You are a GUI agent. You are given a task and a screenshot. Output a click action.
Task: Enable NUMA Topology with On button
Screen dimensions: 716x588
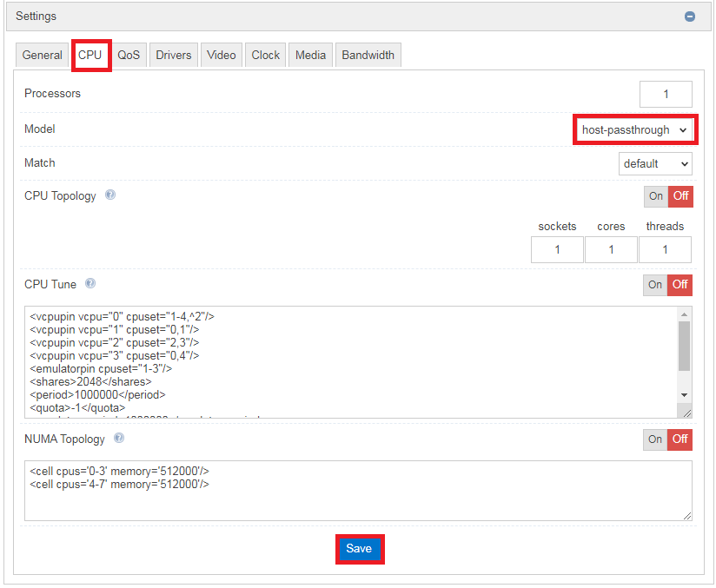click(x=655, y=439)
